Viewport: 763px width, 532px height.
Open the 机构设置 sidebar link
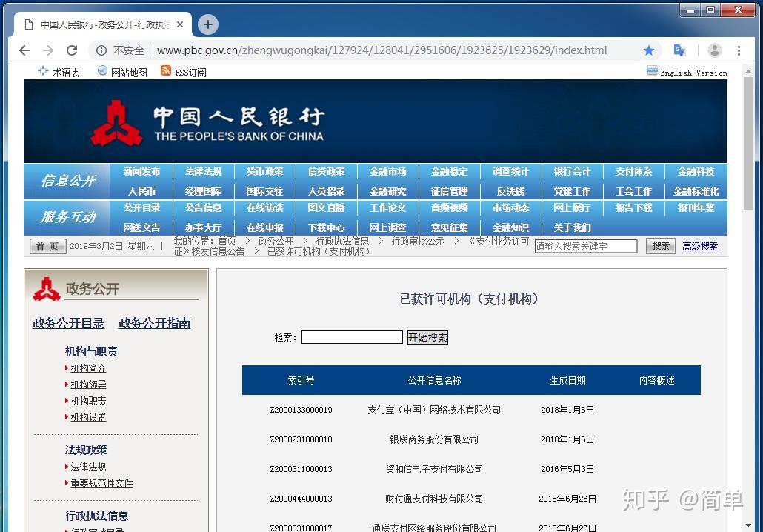(x=88, y=417)
